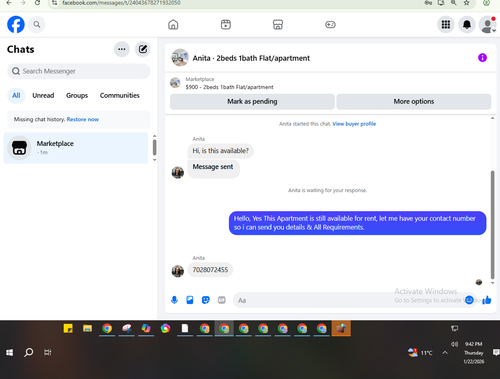The width and height of the screenshot is (500, 379).
Task: Open Marketplace from the top navigation
Action: coord(278,24)
